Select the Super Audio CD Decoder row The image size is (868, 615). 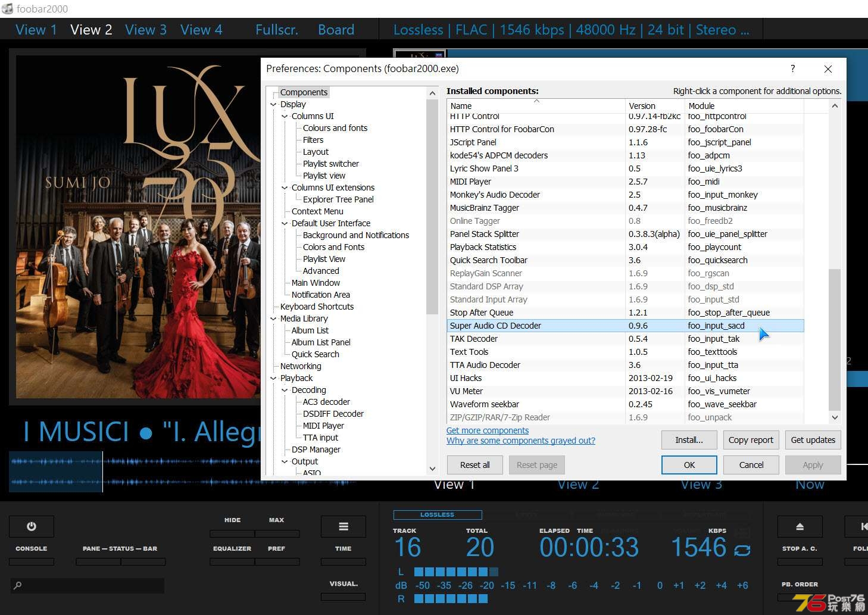tap(625, 326)
